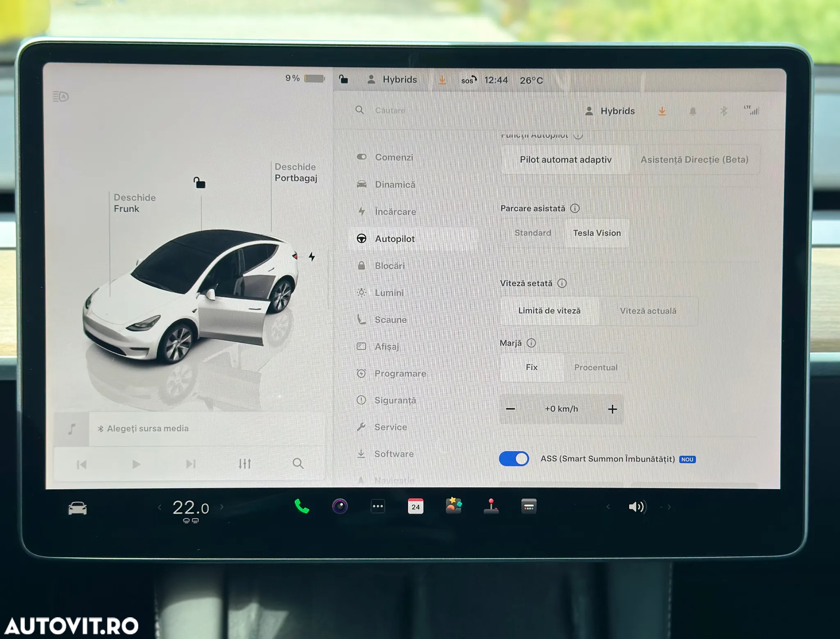This screenshot has width=840, height=639.
Task: Tap the charge port lightning bolt icon
Action: point(312,257)
